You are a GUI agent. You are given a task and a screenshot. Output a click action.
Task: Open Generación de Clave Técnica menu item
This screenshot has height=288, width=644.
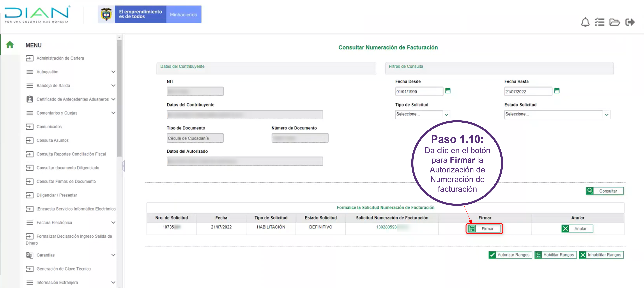coord(64,269)
